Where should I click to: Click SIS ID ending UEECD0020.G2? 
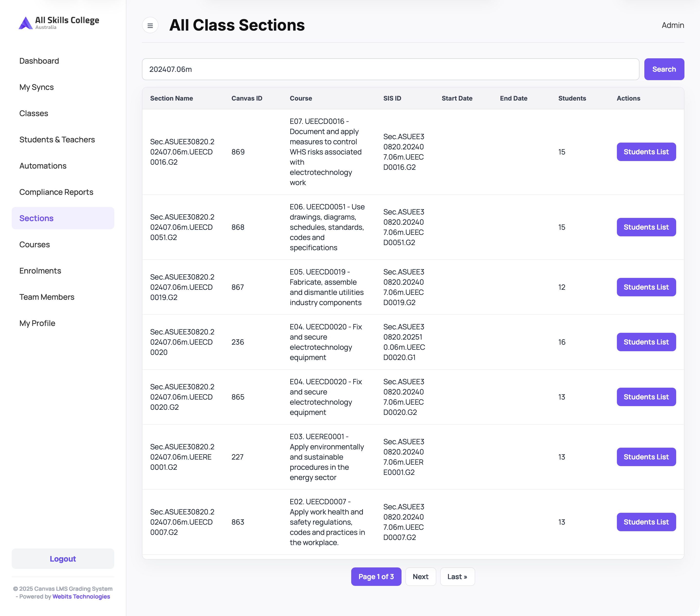coord(404,397)
